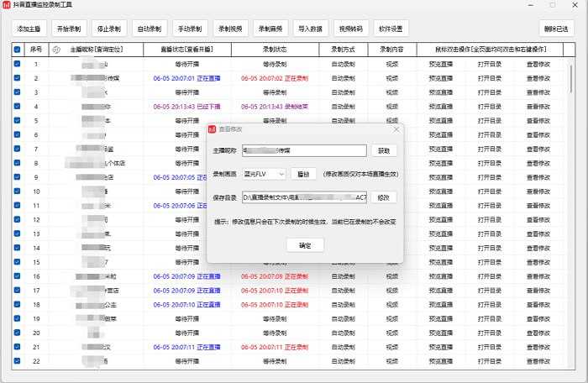
Task: Toggle the checkbox for row 22
Action: [17, 361]
